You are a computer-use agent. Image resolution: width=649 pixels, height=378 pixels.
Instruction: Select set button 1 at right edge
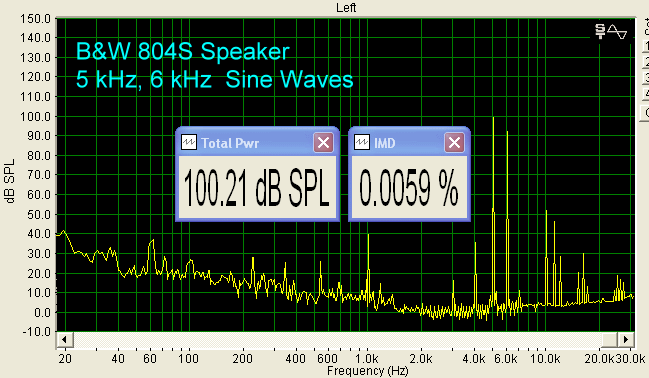(x=646, y=46)
